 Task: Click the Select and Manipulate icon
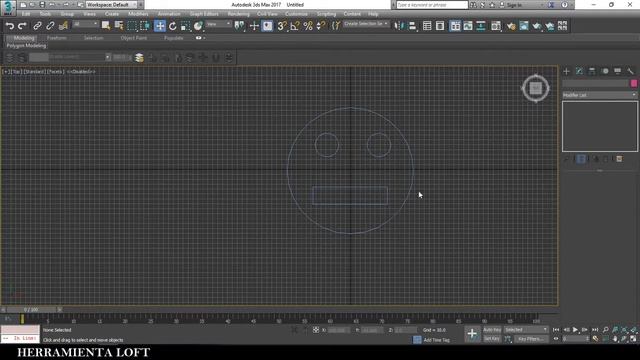click(254, 26)
